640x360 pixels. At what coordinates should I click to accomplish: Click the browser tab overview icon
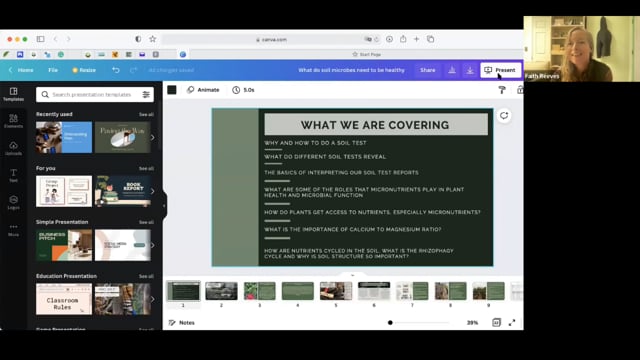point(431,39)
